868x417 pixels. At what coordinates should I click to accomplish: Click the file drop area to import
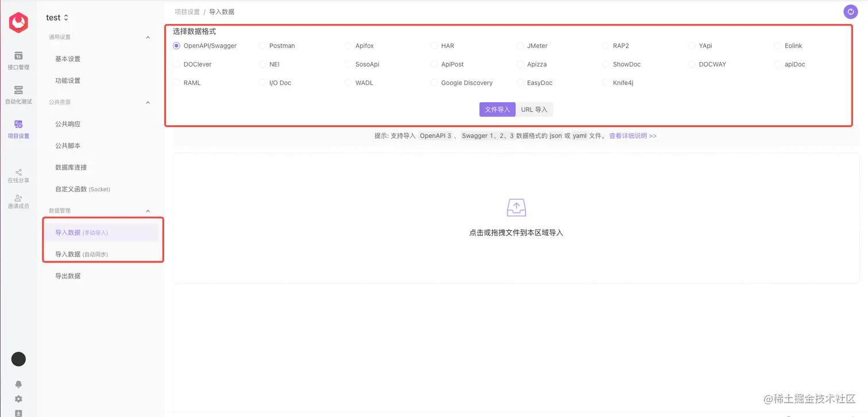[x=516, y=219]
